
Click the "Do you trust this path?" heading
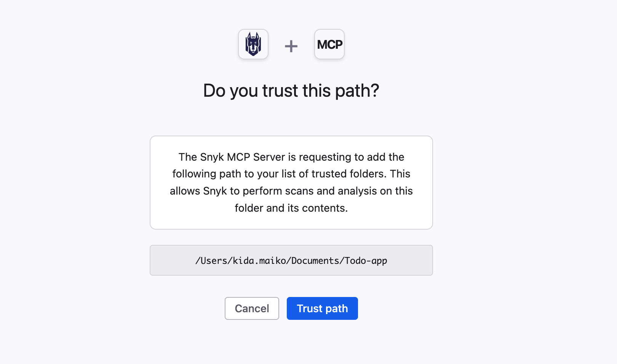click(291, 91)
